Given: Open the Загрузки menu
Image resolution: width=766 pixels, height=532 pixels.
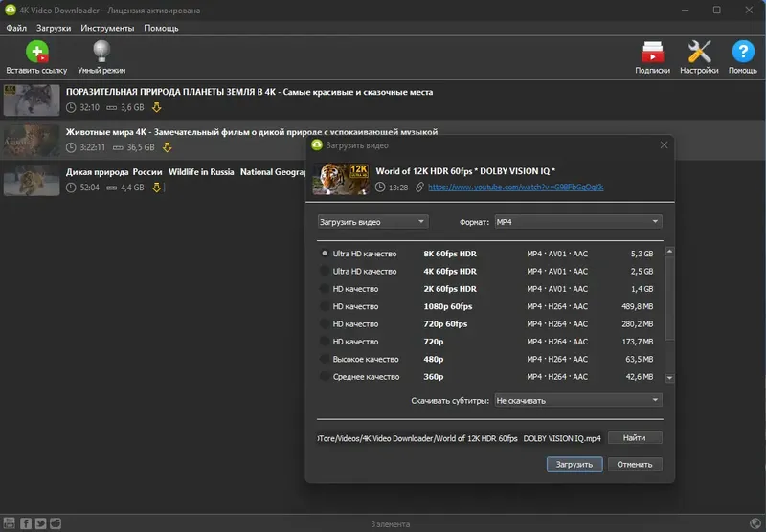Looking at the screenshot, I should [x=54, y=28].
